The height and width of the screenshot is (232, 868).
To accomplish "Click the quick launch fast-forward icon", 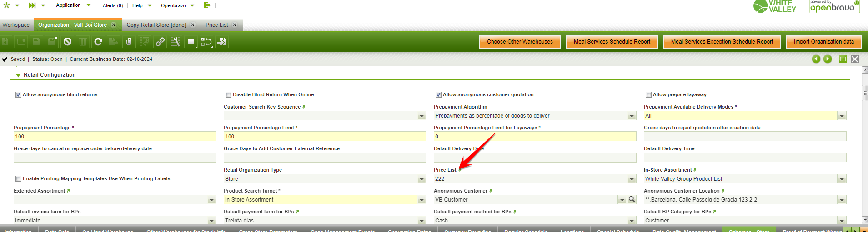I will coord(32,5).
